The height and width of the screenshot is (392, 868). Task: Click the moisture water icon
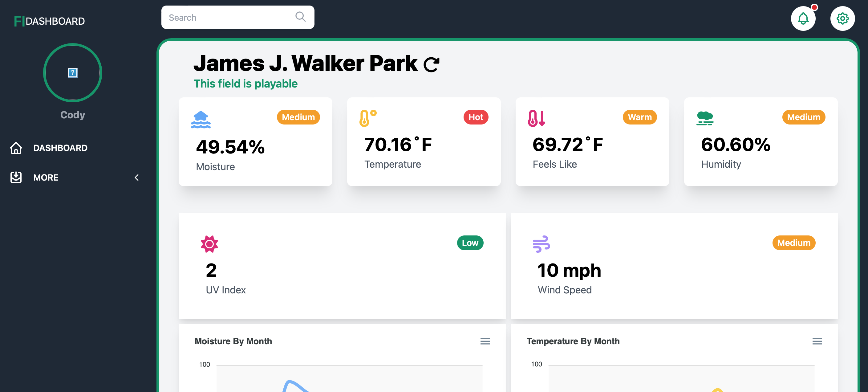pyautogui.click(x=201, y=119)
